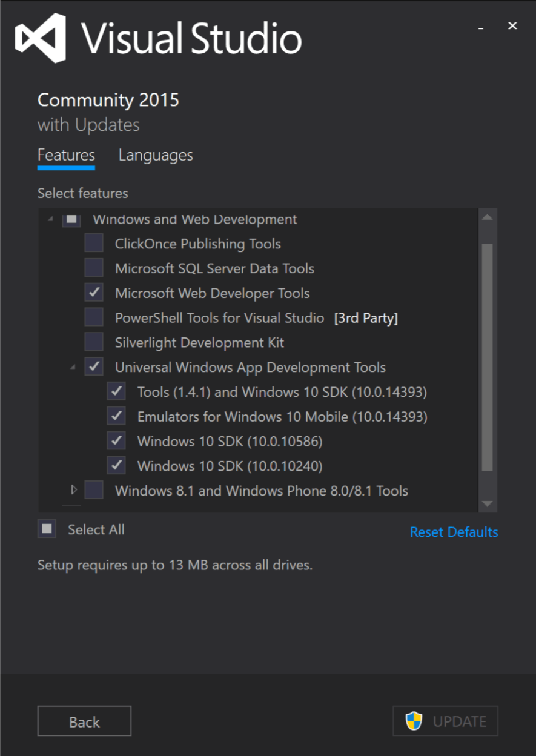The height and width of the screenshot is (756, 536).
Task: Expand Windows 8.1 and Windows Phone Tools
Action: [x=73, y=489]
